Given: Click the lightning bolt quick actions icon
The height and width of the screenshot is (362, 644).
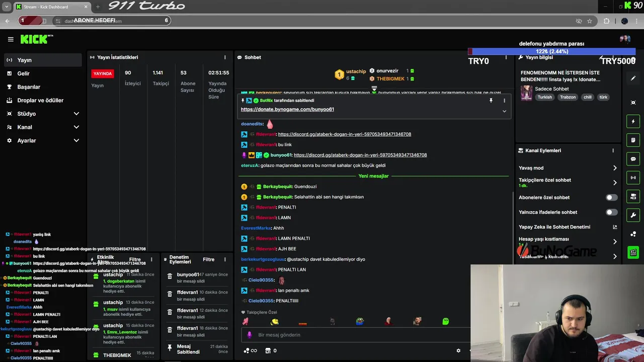Looking at the screenshot, I should tap(633, 121).
